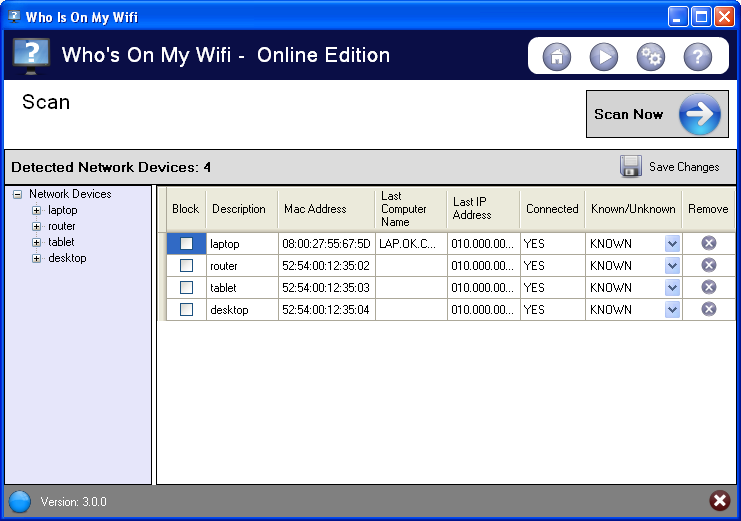Click the Save Changes label

pos(684,167)
